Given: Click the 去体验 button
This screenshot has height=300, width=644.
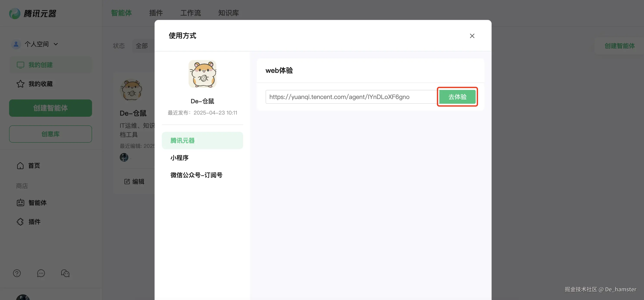Looking at the screenshot, I should point(457,97).
